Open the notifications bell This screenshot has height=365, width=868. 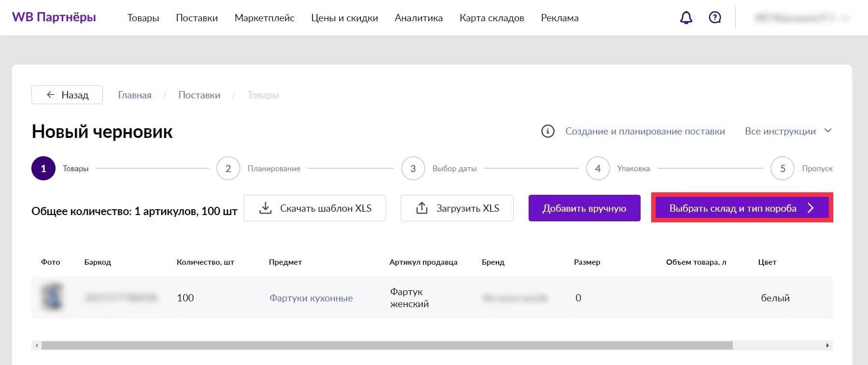pos(686,18)
